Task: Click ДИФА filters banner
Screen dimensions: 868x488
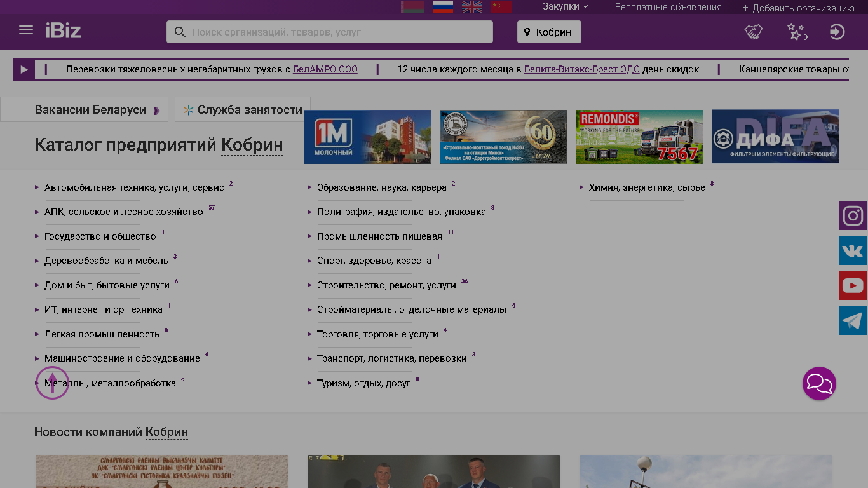Action: tap(775, 137)
